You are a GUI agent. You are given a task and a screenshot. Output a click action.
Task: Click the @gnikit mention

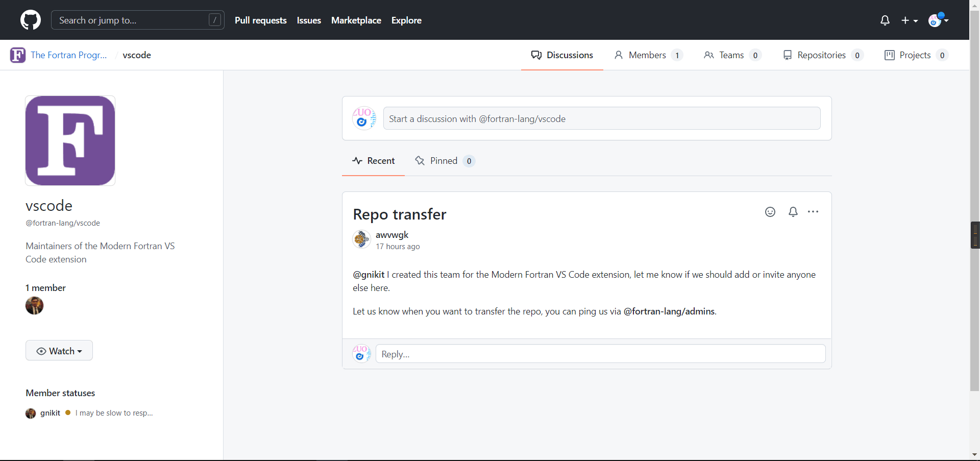coord(369,275)
